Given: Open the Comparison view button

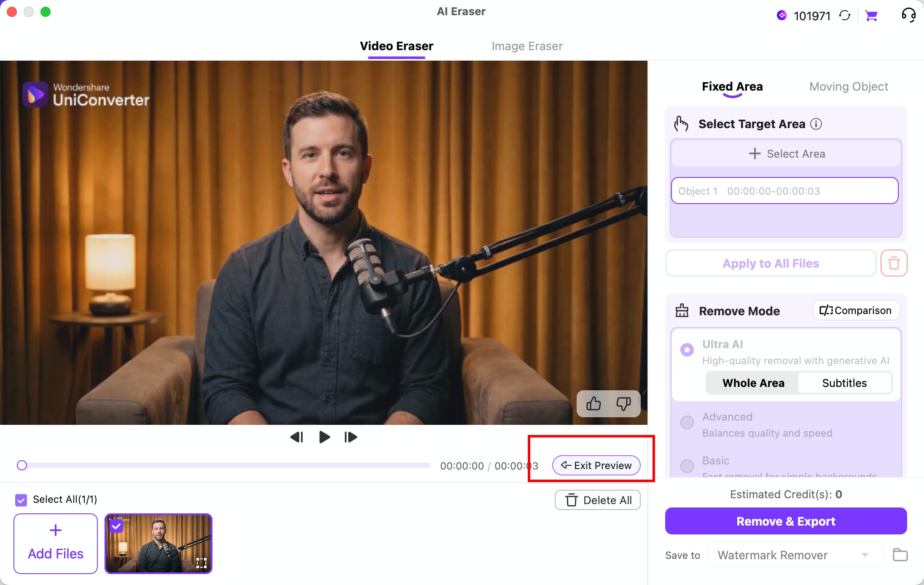Looking at the screenshot, I should (856, 310).
